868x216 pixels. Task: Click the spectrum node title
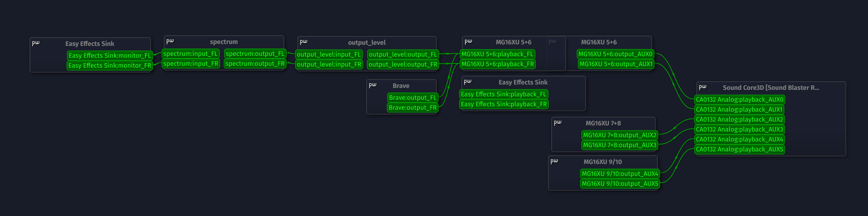pyautogui.click(x=224, y=42)
